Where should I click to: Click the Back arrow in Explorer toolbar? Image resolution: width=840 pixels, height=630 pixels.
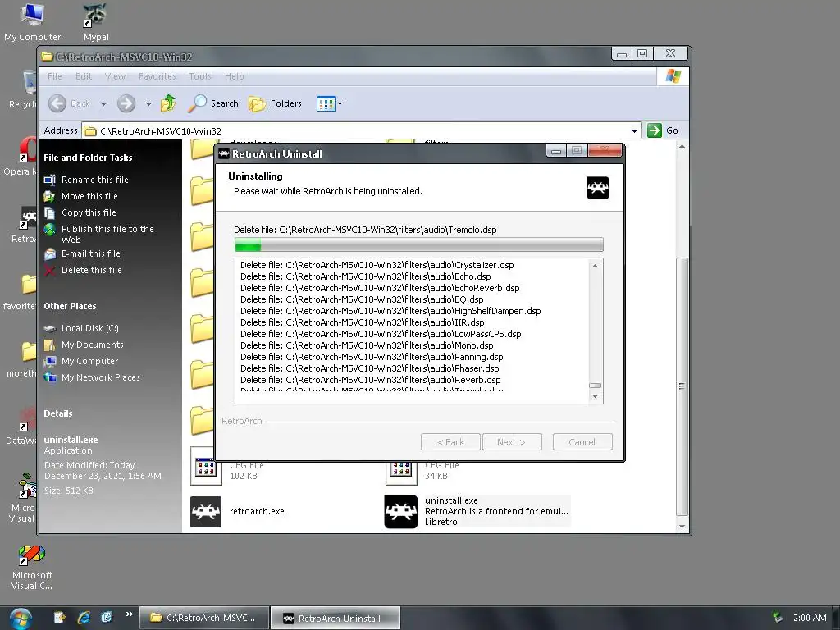pos(58,103)
